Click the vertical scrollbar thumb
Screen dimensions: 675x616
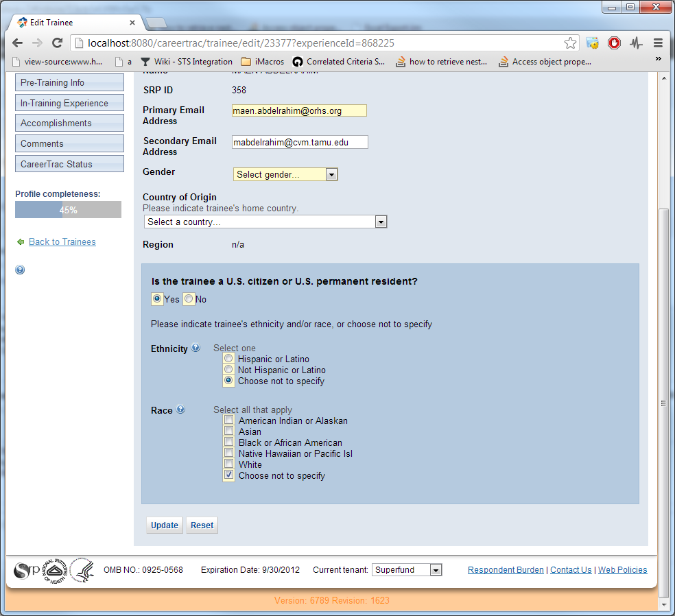pyautogui.click(x=663, y=403)
